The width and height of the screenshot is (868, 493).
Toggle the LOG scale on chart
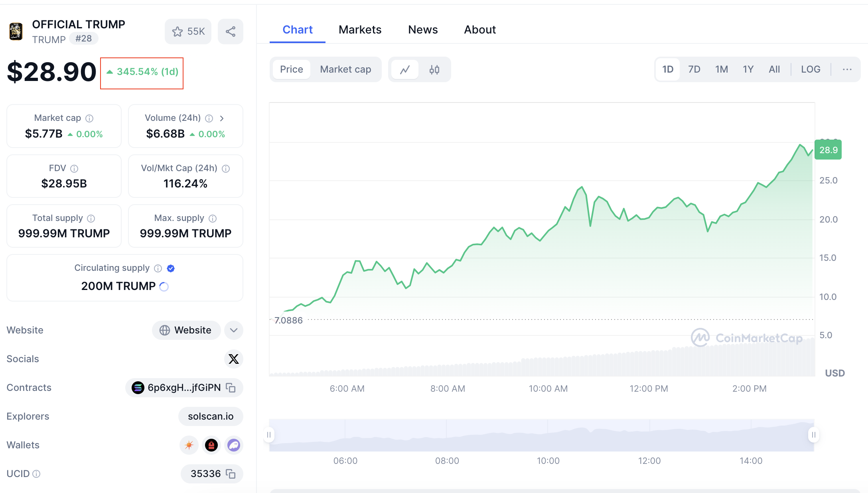pos(811,69)
